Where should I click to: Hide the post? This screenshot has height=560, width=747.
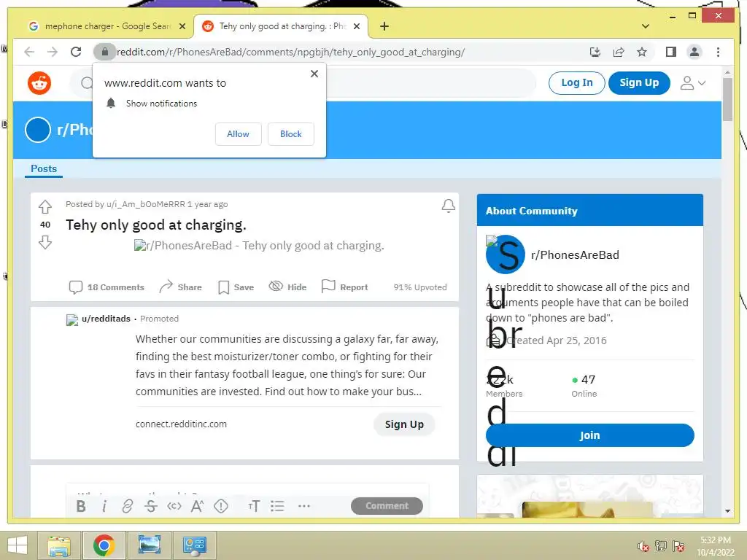287,287
